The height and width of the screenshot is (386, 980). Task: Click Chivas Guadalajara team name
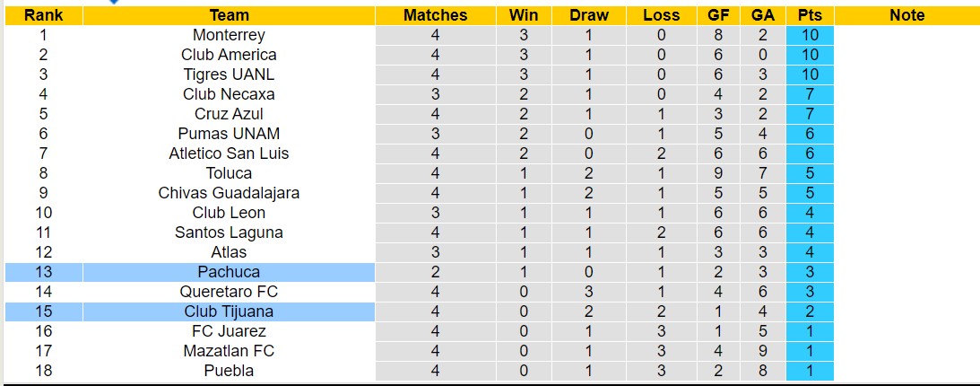tap(229, 193)
